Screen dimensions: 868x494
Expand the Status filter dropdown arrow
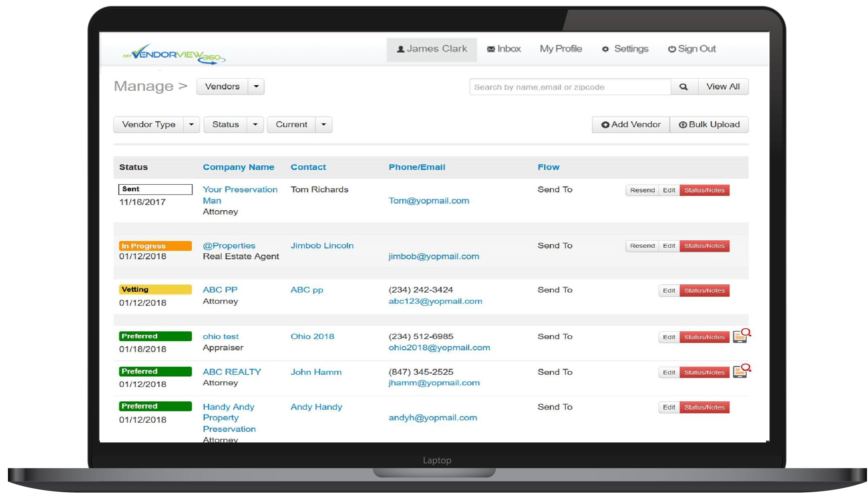pos(255,125)
